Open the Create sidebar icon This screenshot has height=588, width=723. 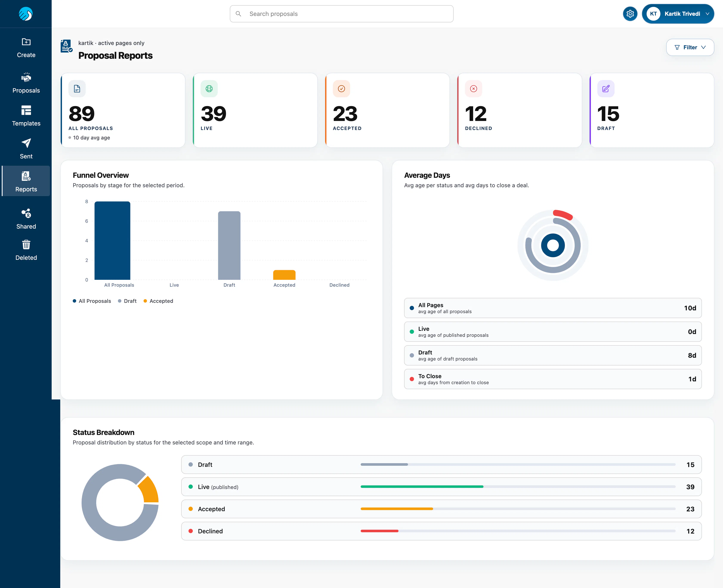tap(26, 42)
